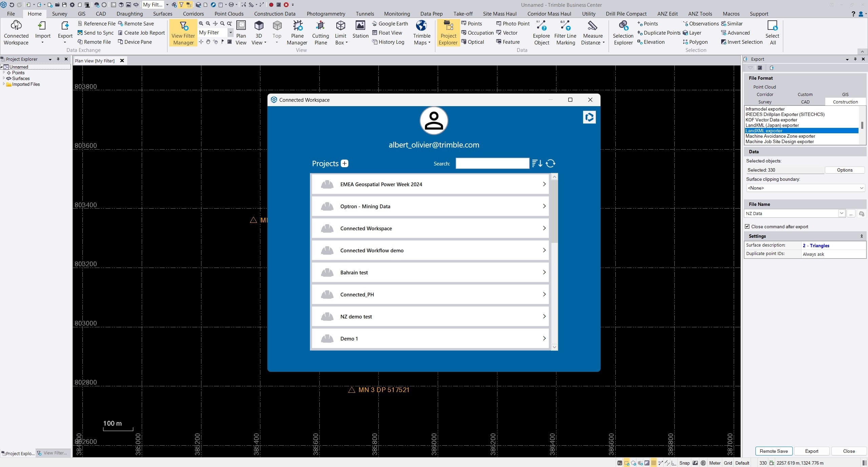The height and width of the screenshot is (467, 868).
Task: Open the Surface clipping boundary dropdown
Action: 862,188
